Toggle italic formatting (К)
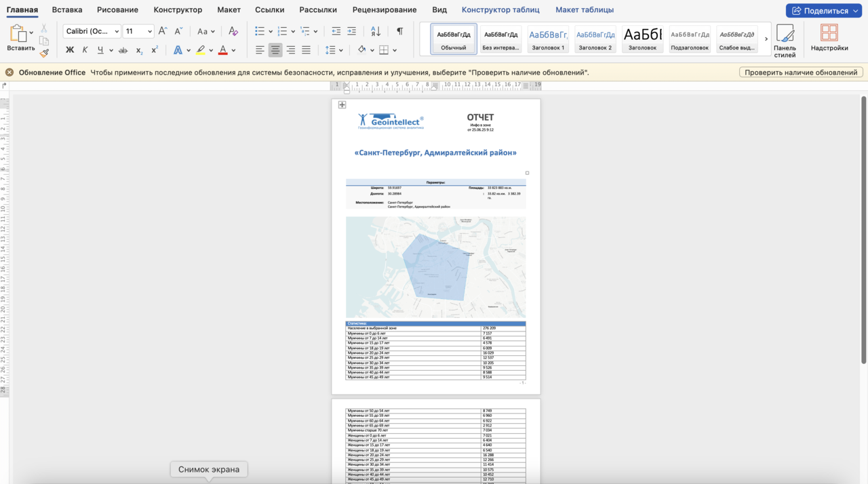The height and width of the screenshot is (484, 868). (x=85, y=50)
